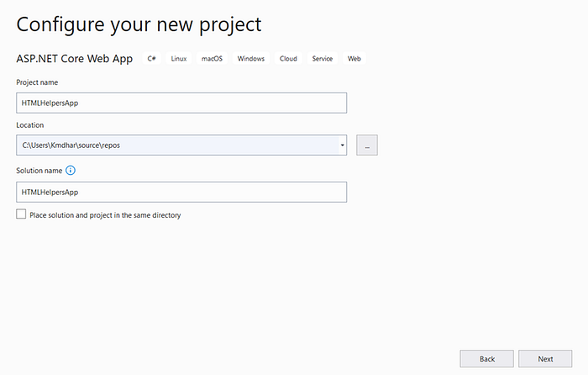Click the browse location ellipsis button
The width and height of the screenshot is (588, 375).
point(366,145)
